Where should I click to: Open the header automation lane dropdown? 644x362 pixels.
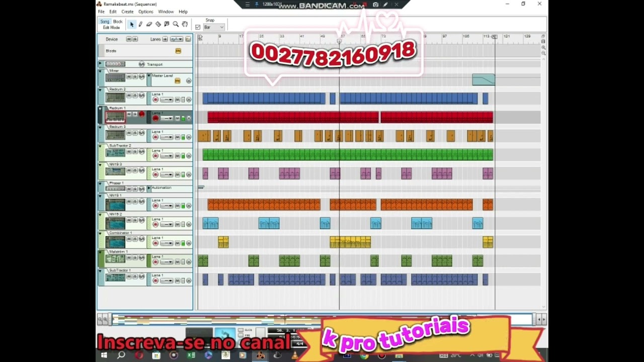click(177, 39)
